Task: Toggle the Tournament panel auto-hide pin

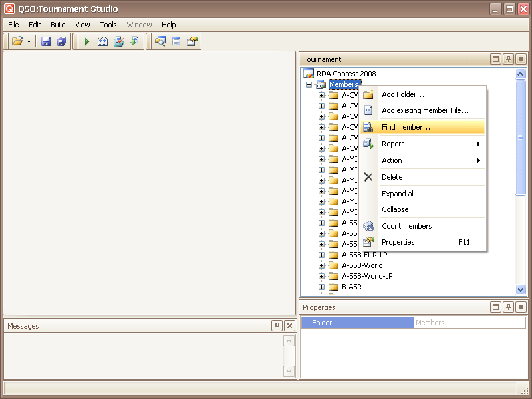Action: 508,59
